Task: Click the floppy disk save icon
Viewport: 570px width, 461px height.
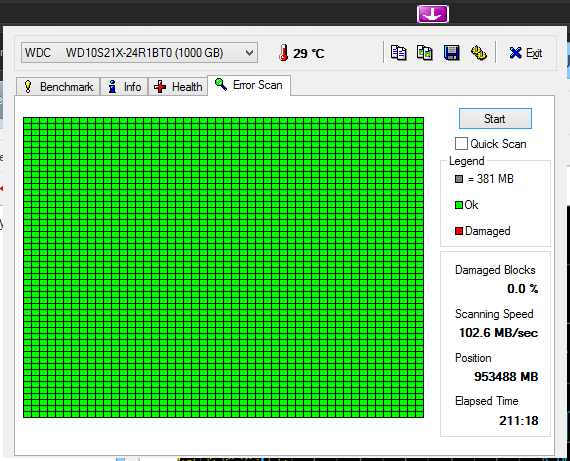Action: pos(451,53)
